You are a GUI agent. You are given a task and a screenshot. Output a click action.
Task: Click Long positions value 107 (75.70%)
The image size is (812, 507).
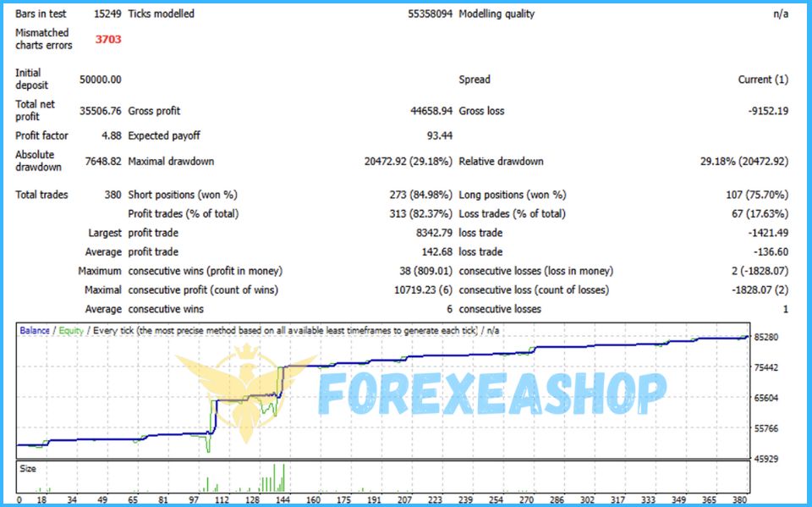(757, 195)
